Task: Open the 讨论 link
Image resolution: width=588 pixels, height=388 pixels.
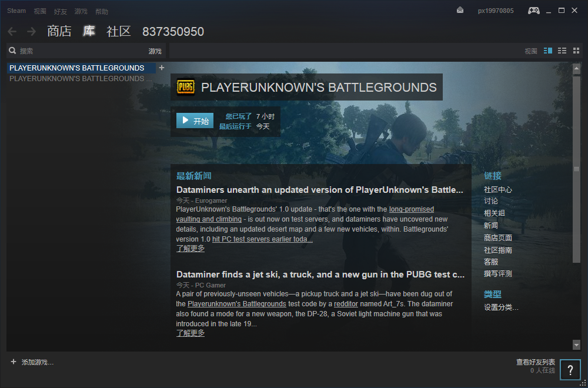Action: coord(491,201)
